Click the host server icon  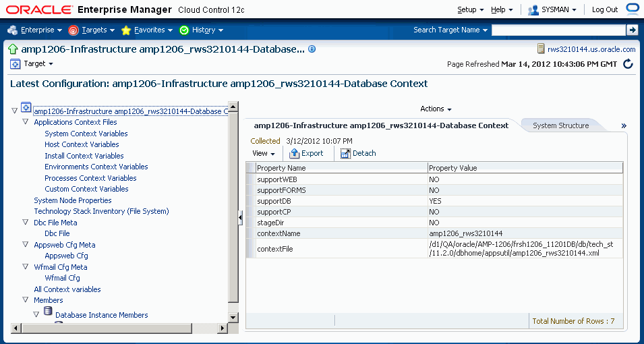[541, 49]
